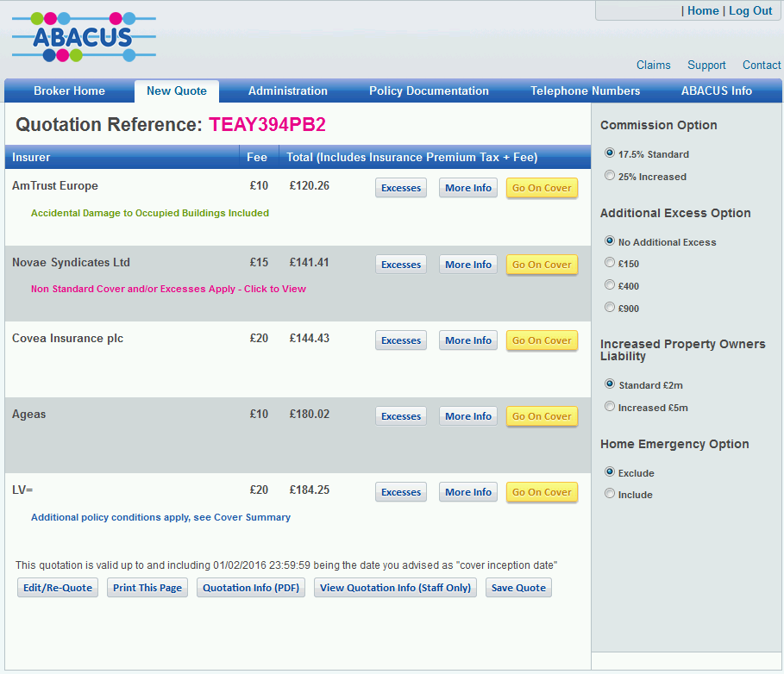Image resolution: width=784 pixels, height=674 pixels.
Task: Open the Administration tab
Action: (x=288, y=91)
